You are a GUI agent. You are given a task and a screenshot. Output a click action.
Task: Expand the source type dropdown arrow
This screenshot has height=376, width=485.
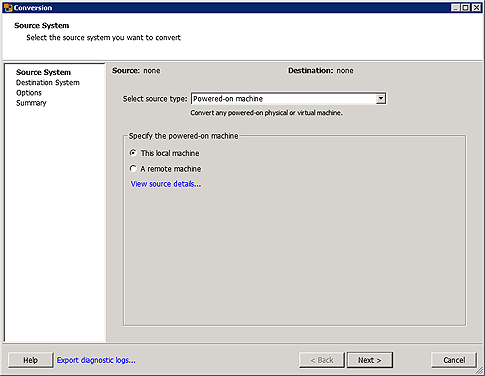[x=380, y=99]
